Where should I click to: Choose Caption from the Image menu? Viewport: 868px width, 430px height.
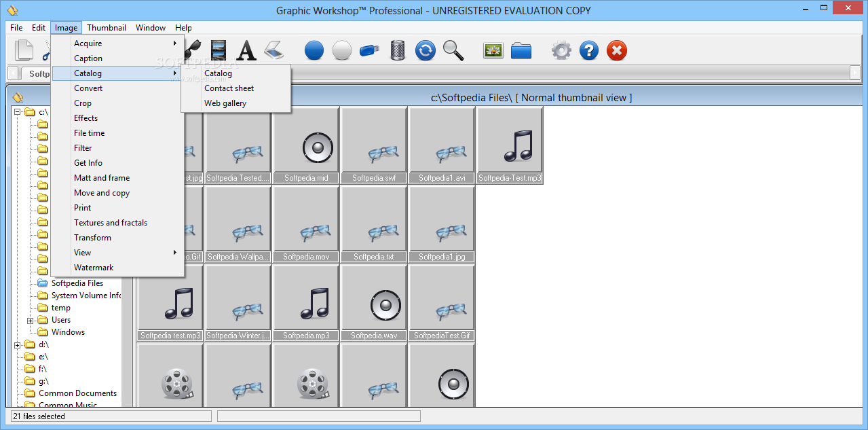pos(117,58)
